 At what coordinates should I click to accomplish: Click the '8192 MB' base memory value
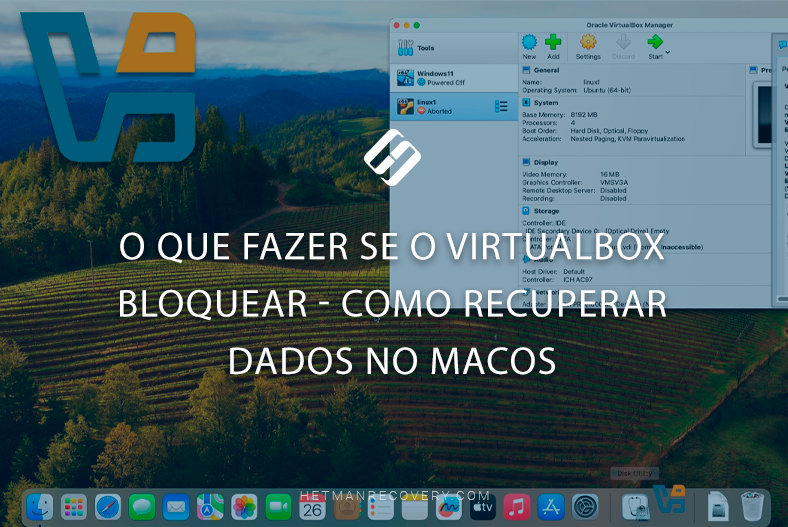tap(584, 115)
